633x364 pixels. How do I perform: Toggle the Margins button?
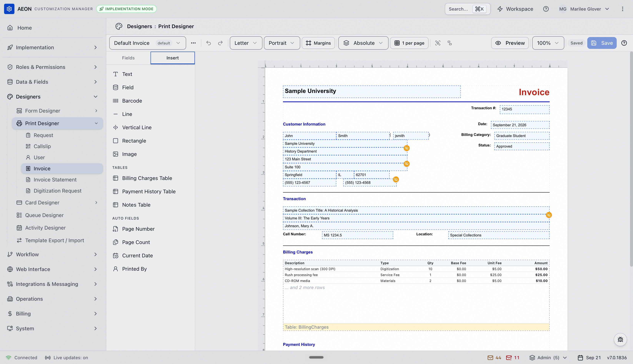pyautogui.click(x=318, y=43)
